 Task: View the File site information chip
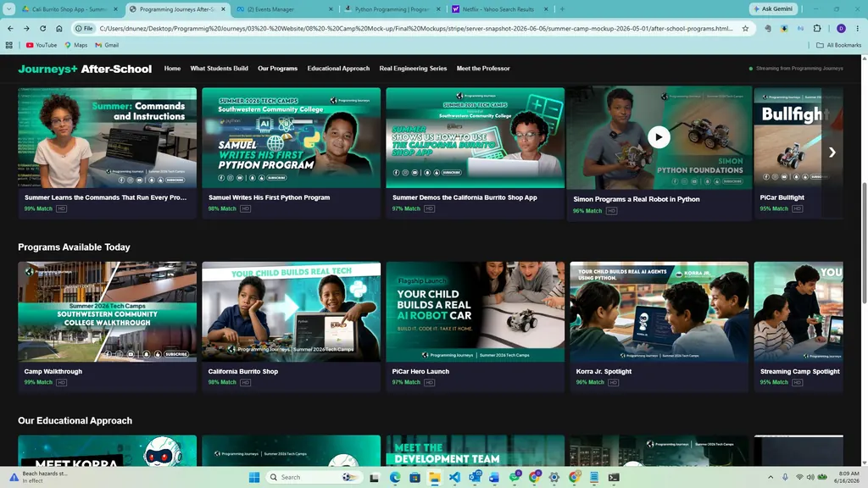(84, 28)
